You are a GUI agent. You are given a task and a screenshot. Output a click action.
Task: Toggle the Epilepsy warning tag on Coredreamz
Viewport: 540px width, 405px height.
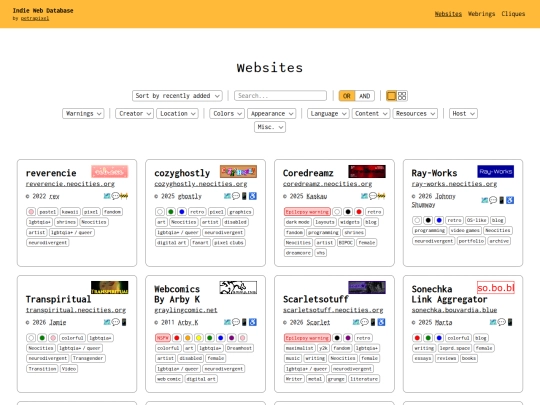click(307, 212)
